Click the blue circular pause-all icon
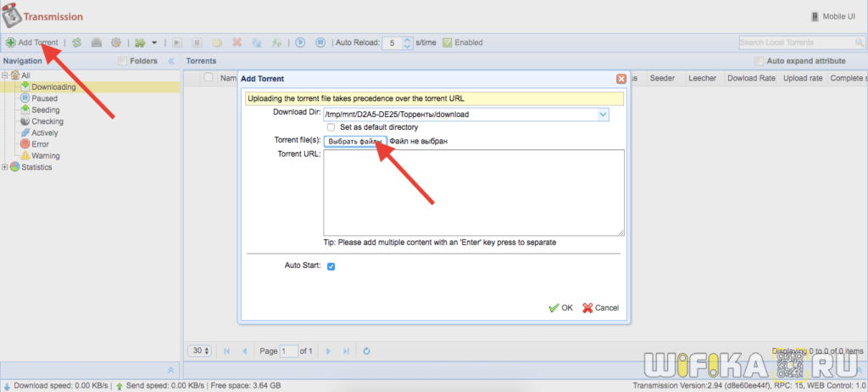This screenshot has width=868, height=392. point(321,42)
